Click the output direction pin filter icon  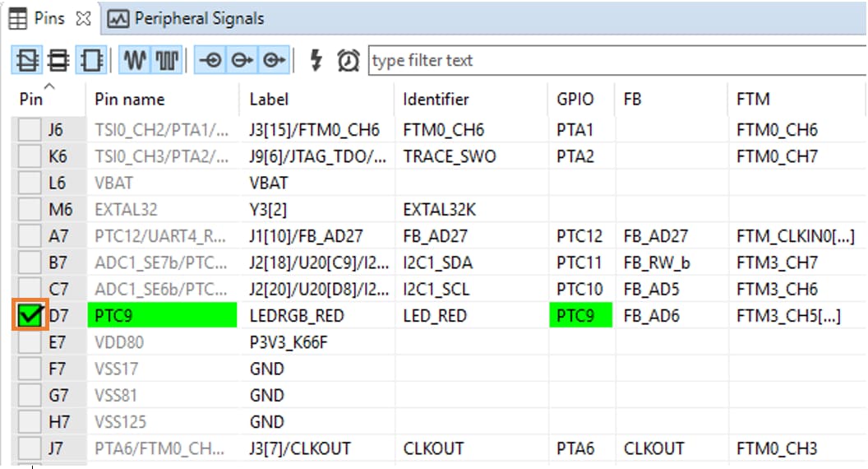tap(243, 60)
